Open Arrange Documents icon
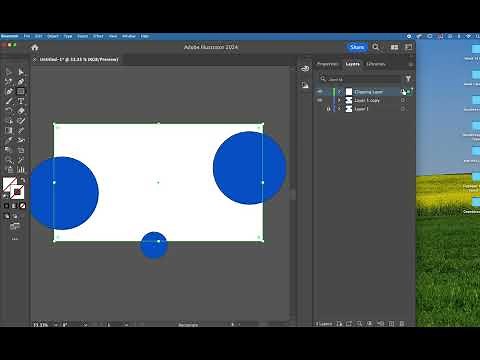The image size is (480, 360). (394, 47)
